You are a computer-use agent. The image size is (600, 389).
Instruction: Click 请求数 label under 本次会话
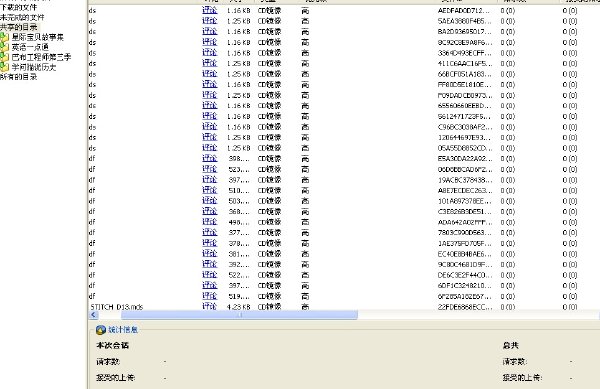tap(108, 361)
